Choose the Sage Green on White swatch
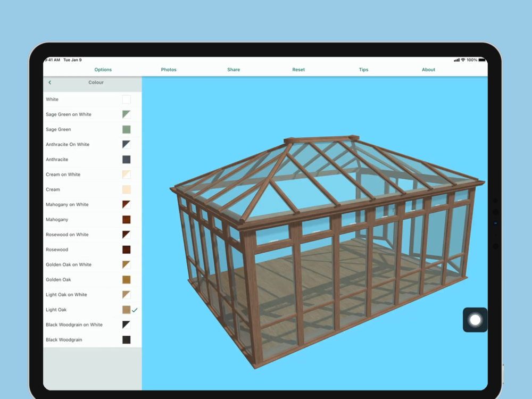The image size is (532, 399). [x=126, y=114]
